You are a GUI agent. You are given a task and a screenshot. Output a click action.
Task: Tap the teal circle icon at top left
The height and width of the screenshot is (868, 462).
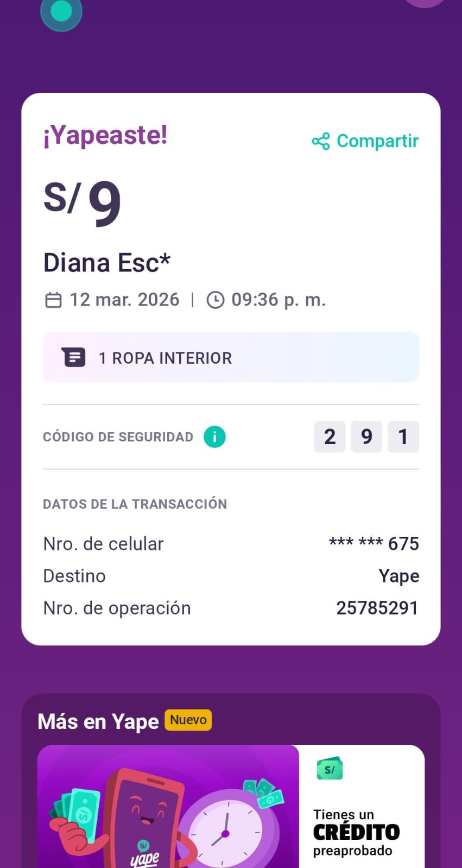61,11
